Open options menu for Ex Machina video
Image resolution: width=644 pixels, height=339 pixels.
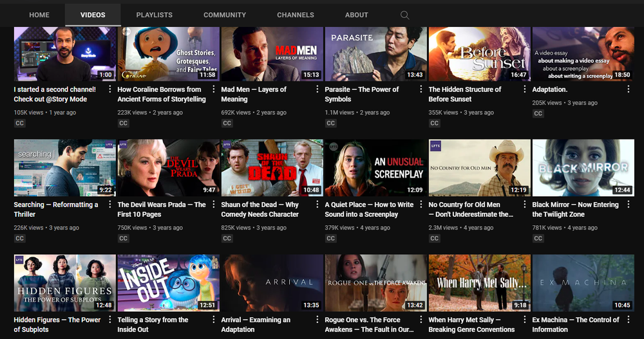[629, 319]
